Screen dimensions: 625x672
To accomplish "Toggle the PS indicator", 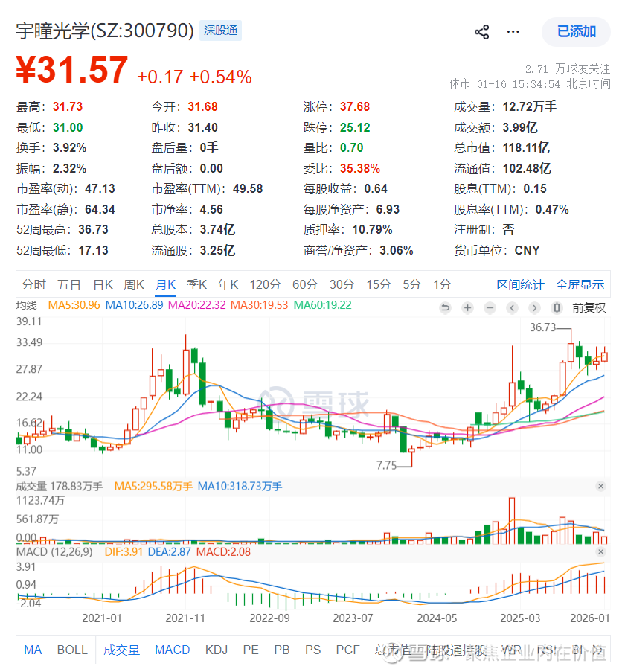I will point(312,650).
